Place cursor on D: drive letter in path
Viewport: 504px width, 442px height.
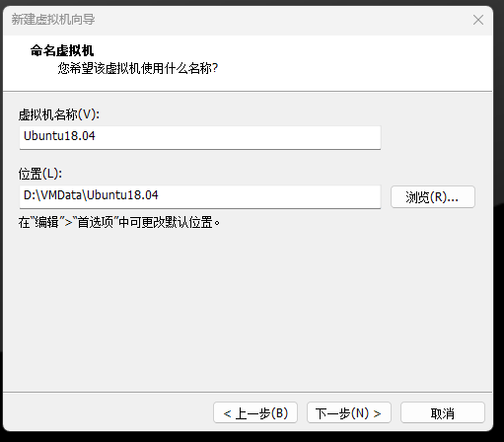30,195
